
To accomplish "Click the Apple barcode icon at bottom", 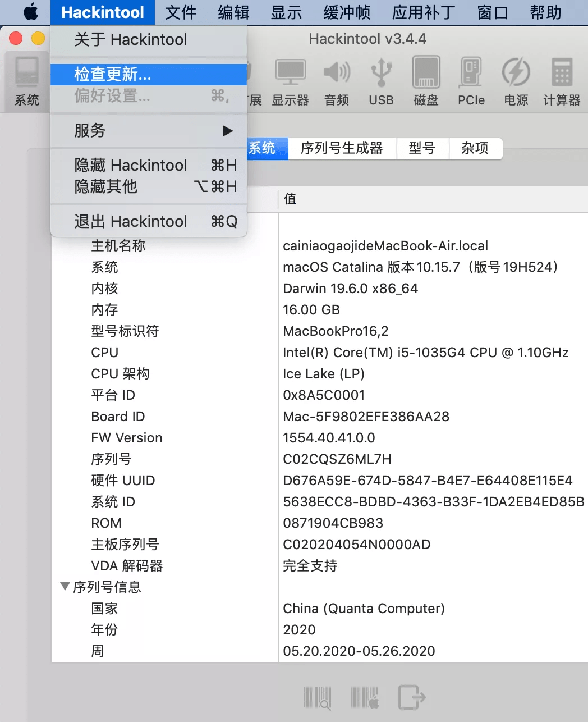I will (365, 697).
